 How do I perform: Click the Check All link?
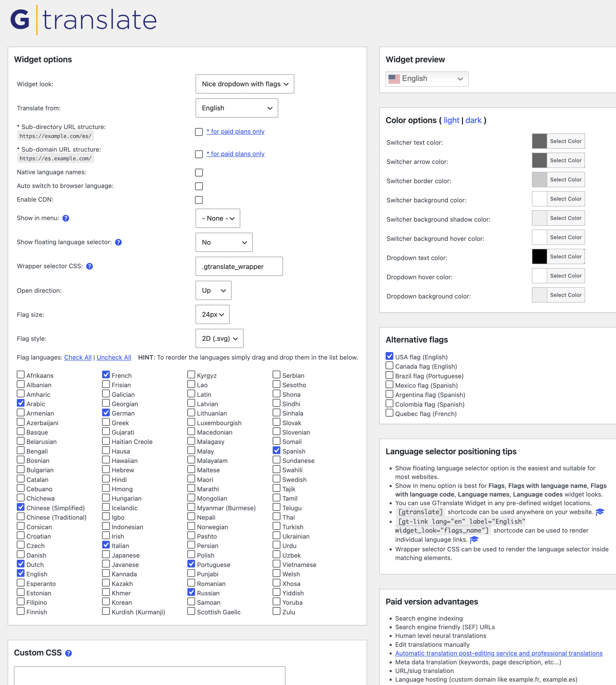tap(78, 357)
